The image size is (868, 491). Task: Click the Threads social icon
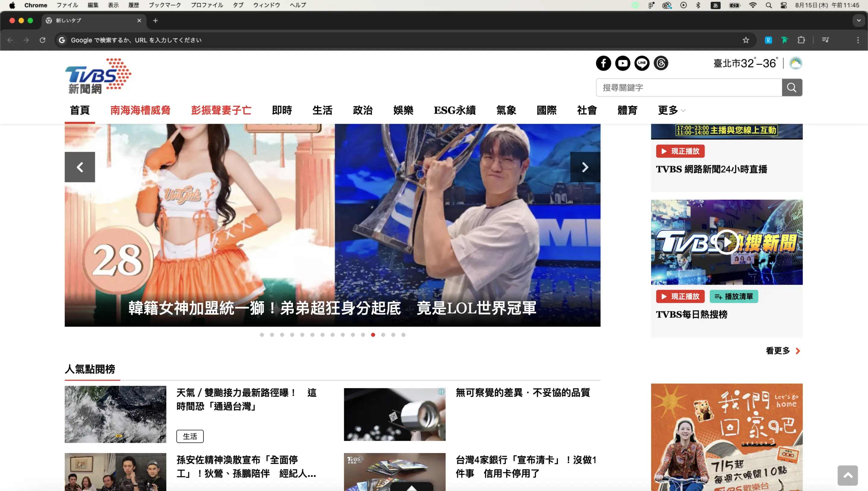point(661,63)
